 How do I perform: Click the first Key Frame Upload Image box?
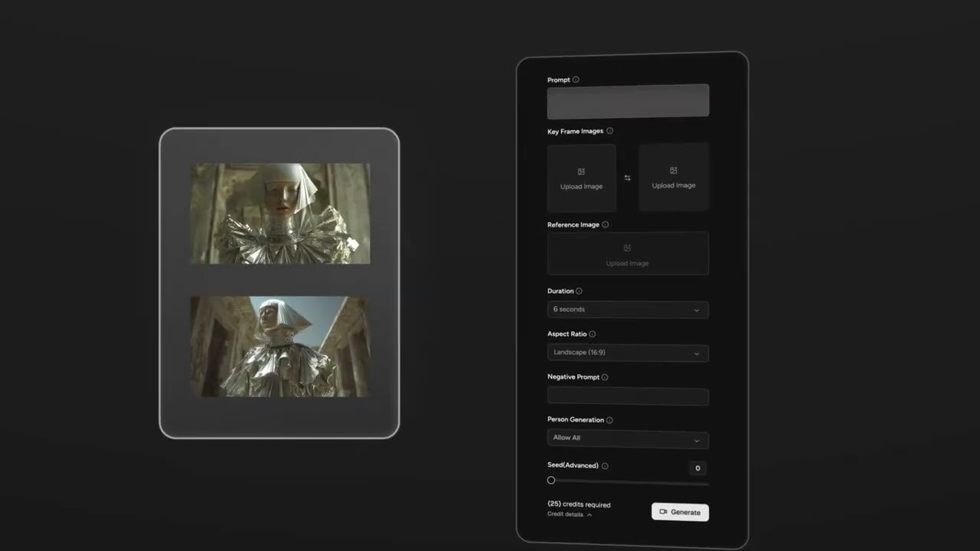[x=581, y=178]
